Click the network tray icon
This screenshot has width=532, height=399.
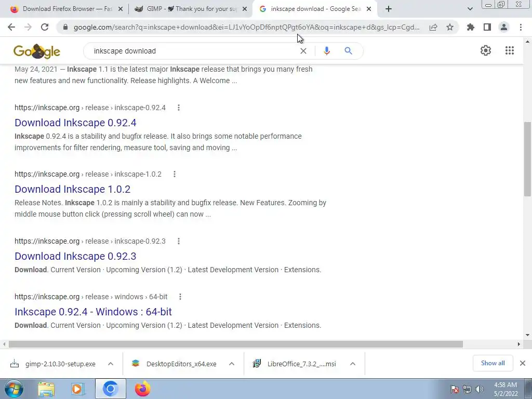467,389
